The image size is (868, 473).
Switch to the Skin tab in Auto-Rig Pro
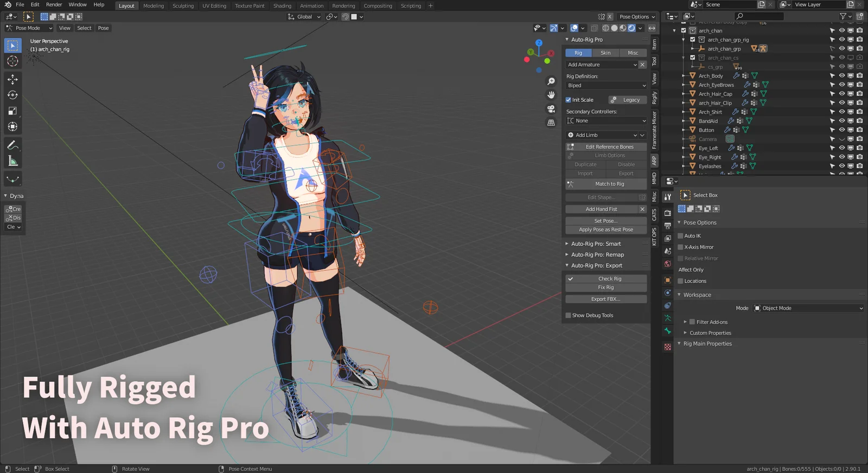[x=605, y=53]
